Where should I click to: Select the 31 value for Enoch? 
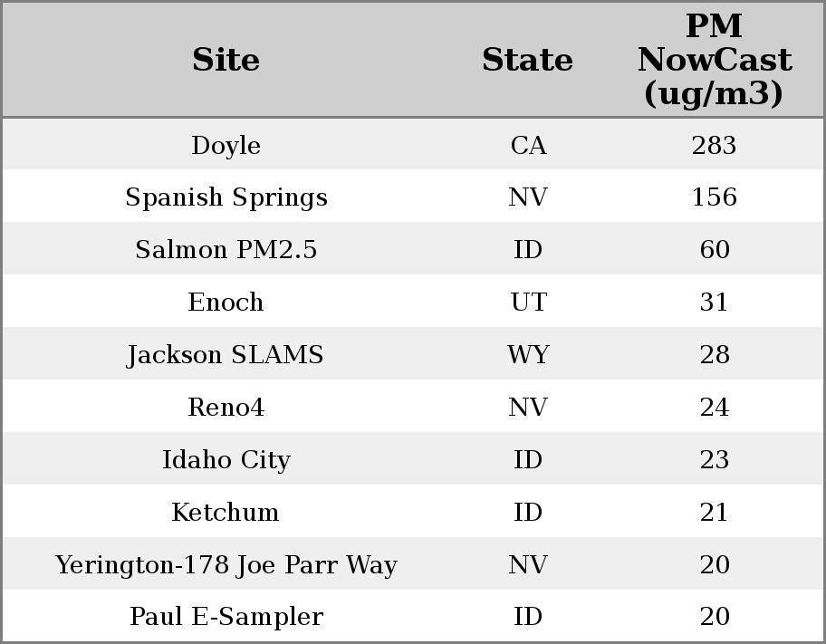click(714, 303)
